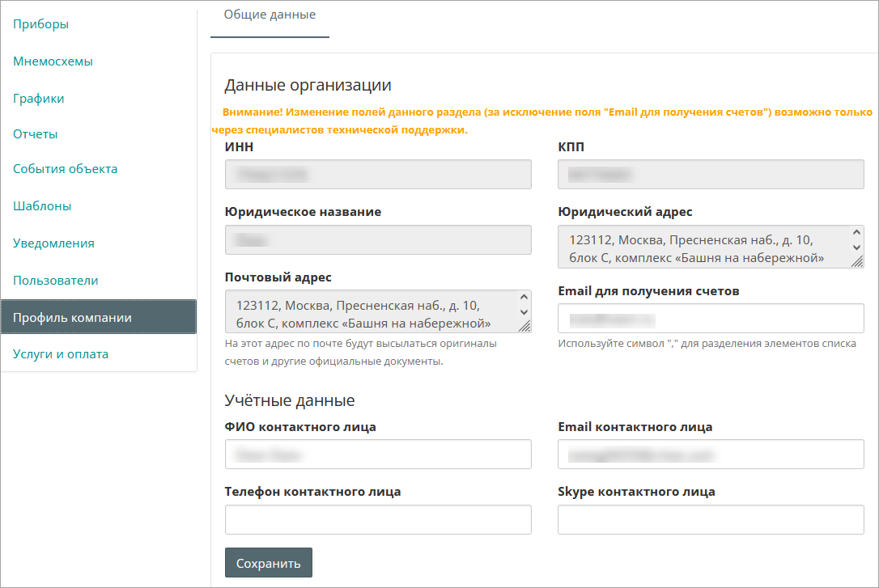Open the Приборы sidebar section

pos(40,24)
